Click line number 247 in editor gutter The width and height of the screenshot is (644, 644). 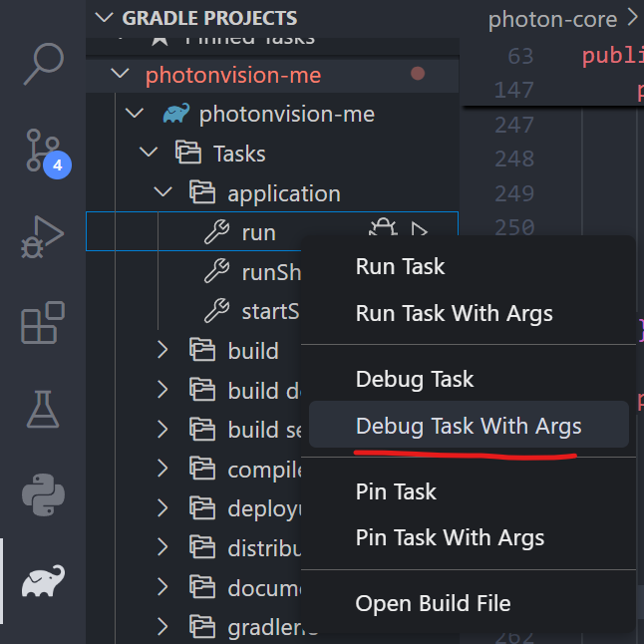click(514, 125)
